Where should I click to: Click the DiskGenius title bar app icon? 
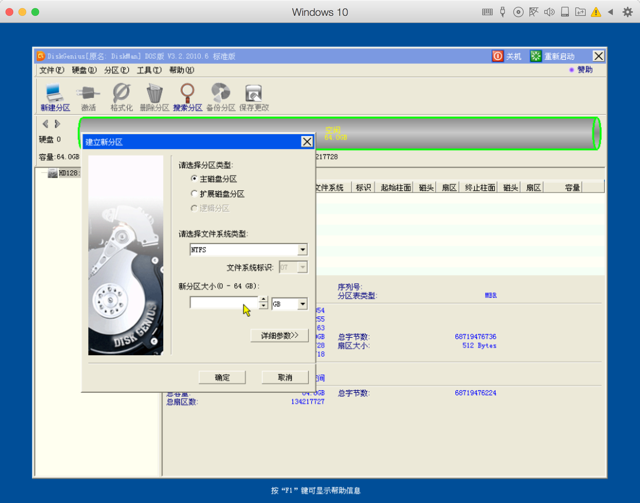pos(40,56)
